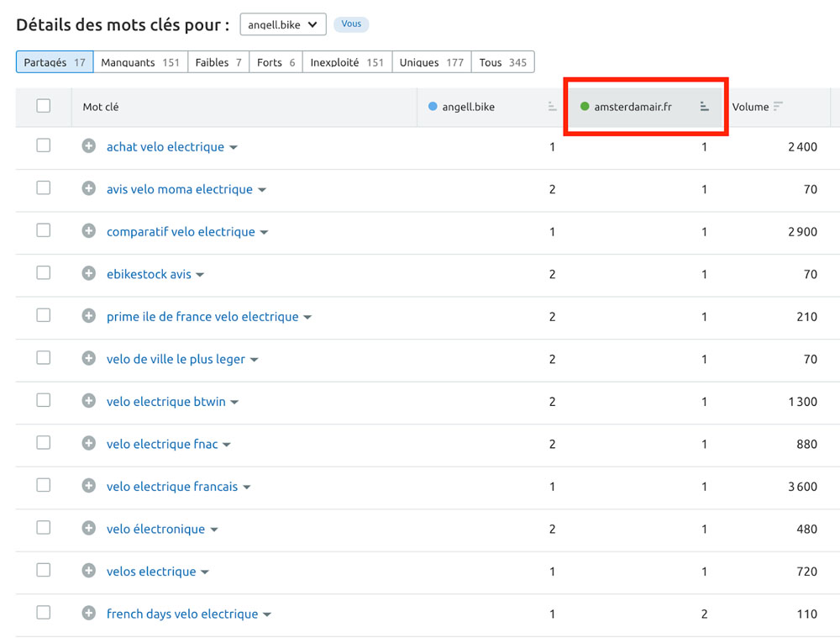The width and height of the screenshot is (840, 638).
Task: Open dropdown arrow after comparatif velo electrique
Action: pos(264,233)
